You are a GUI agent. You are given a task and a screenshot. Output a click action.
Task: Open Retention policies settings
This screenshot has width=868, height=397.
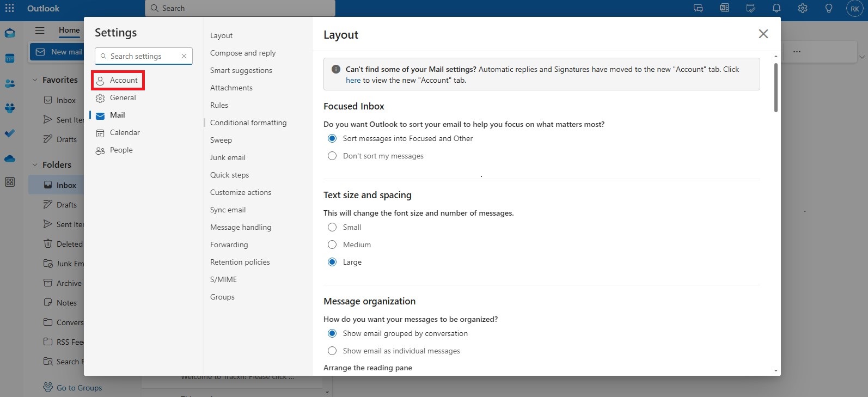point(240,262)
